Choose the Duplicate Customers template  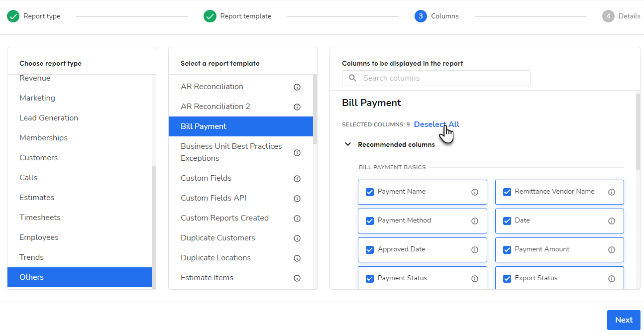pyautogui.click(x=241, y=238)
